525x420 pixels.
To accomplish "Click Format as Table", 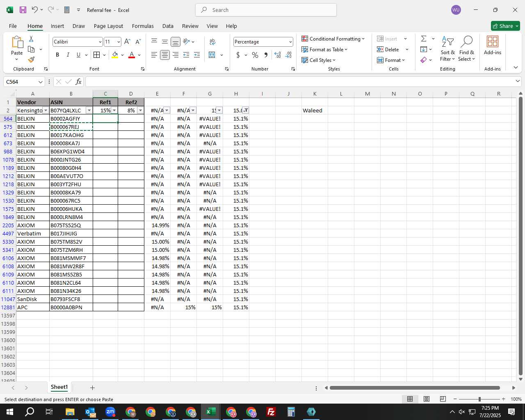I will (x=324, y=49).
